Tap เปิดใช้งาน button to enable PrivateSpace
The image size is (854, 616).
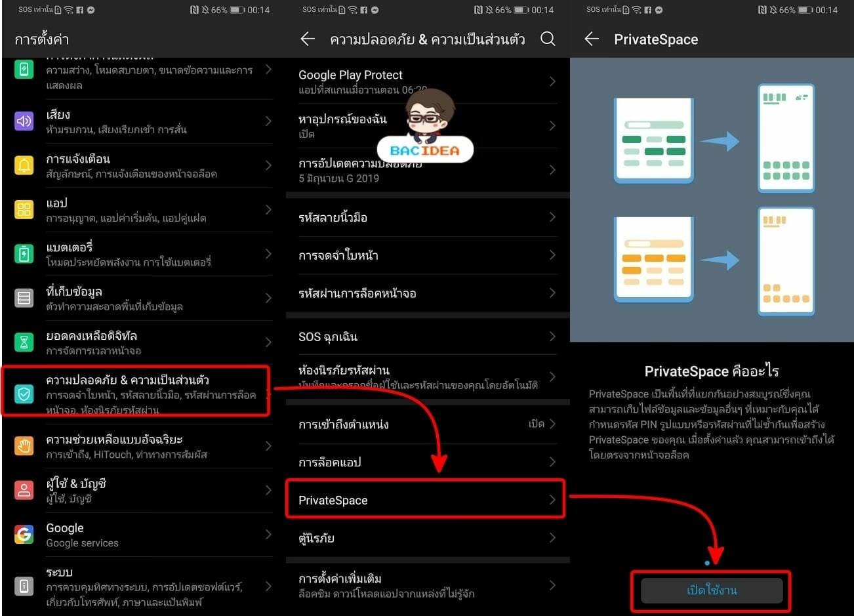tap(712, 590)
